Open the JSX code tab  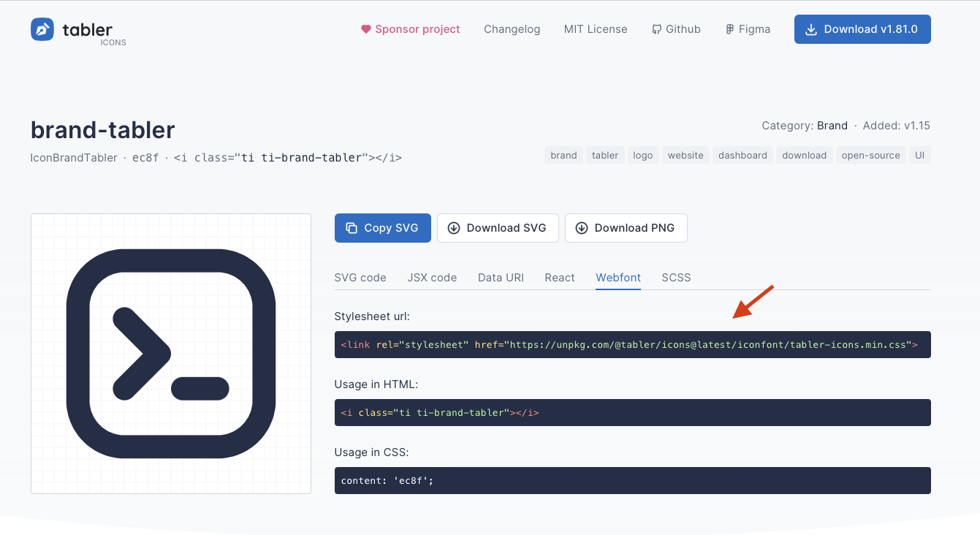[432, 278]
